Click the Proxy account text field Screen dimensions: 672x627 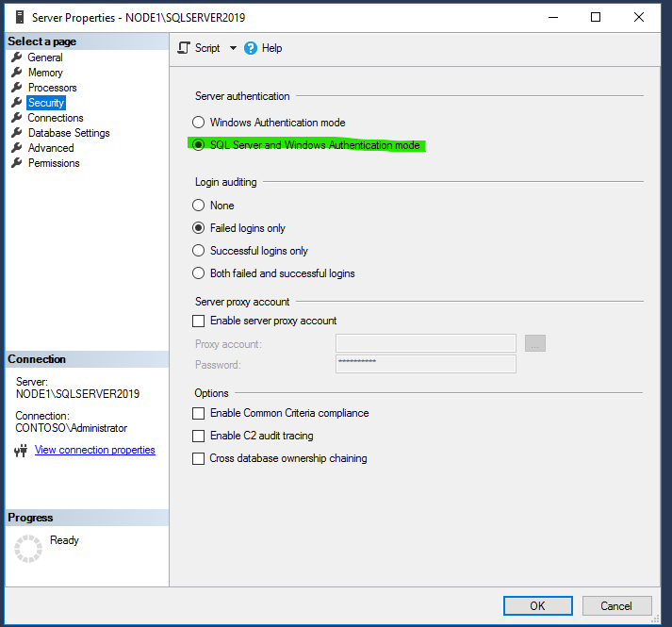(x=426, y=343)
